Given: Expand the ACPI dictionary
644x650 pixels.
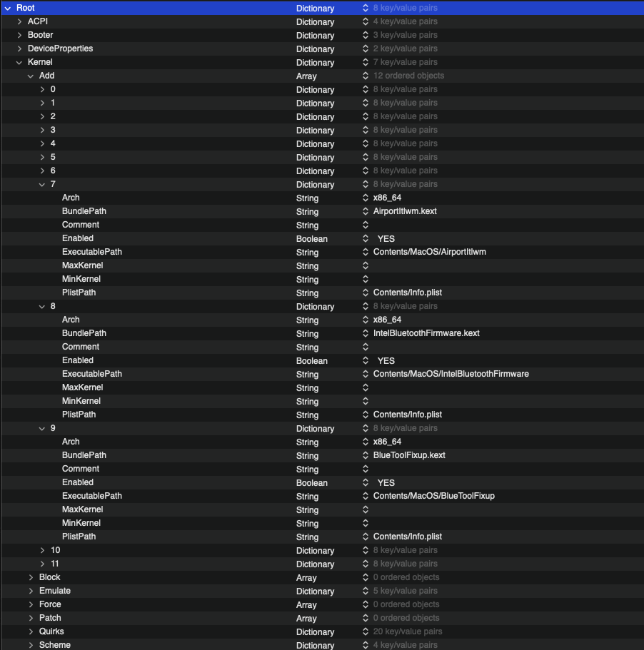Looking at the screenshot, I should point(19,21).
